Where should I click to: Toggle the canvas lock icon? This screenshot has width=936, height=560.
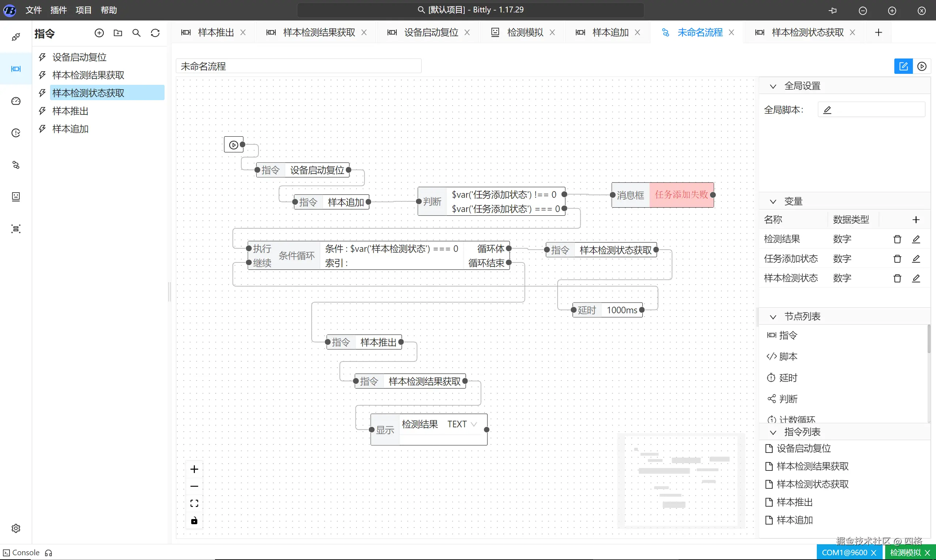[x=194, y=521]
